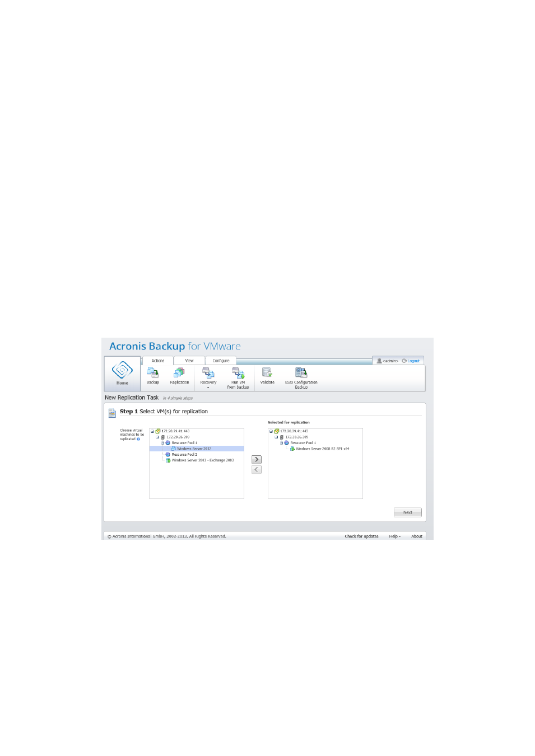Screen dimensions: 535x756
Task: Click the vCenter icon of 172.20.29.41:443 in left tree
Action: tap(158, 431)
